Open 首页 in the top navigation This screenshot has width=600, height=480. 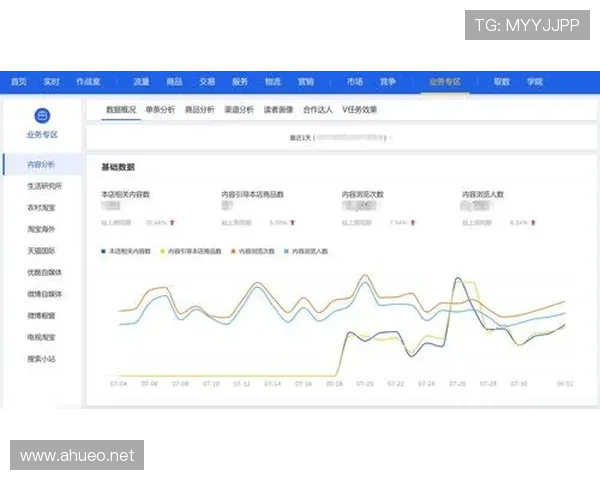tap(19, 82)
